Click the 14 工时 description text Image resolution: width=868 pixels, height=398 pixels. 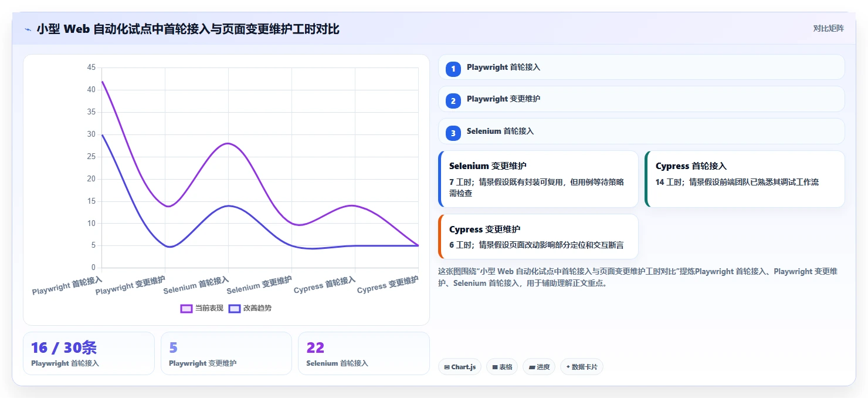pyautogui.click(x=737, y=182)
